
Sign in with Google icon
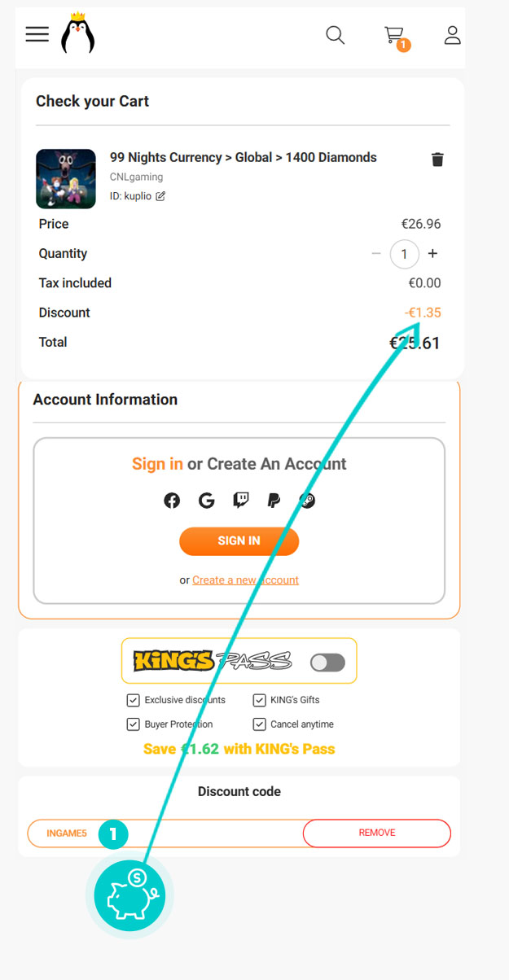coord(206,501)
